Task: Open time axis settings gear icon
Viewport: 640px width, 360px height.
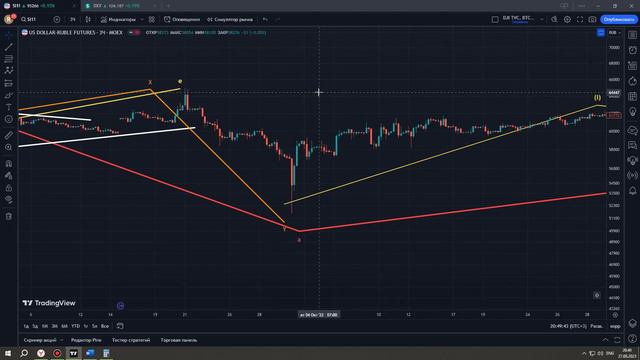Action: pyautogui.click(x=615, y=315)
